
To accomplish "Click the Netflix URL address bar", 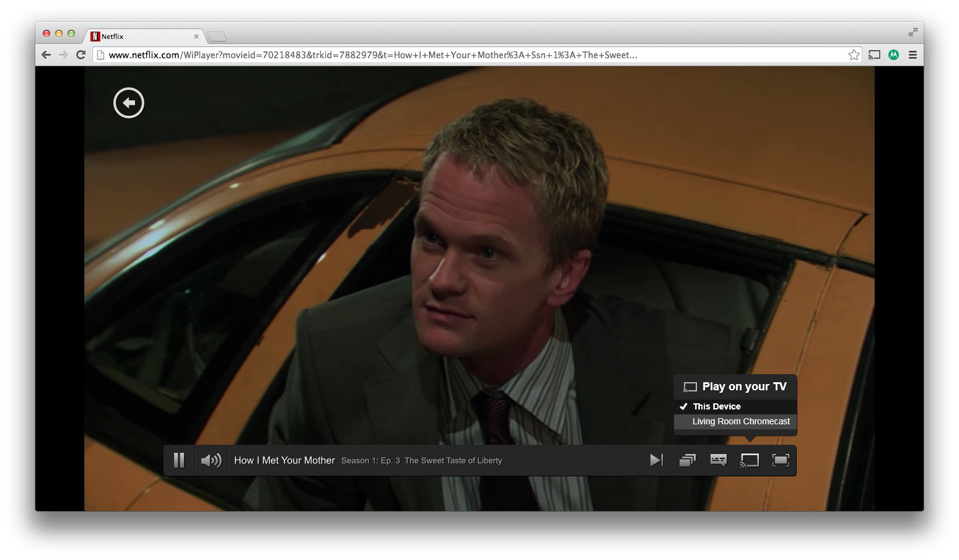I will click(x=434, y=55).
